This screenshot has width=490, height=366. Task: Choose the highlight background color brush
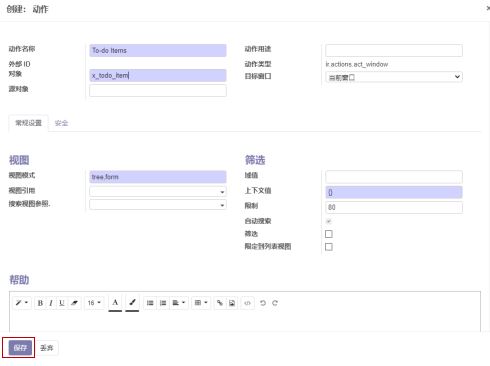point(132,303)
